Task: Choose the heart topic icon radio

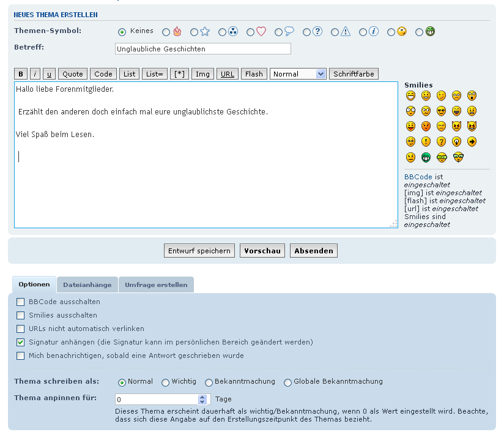Action: 250,32
